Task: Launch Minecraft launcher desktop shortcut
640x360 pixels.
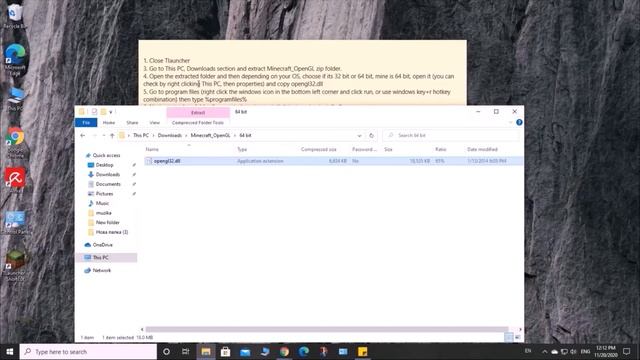Action: (15, 265)
